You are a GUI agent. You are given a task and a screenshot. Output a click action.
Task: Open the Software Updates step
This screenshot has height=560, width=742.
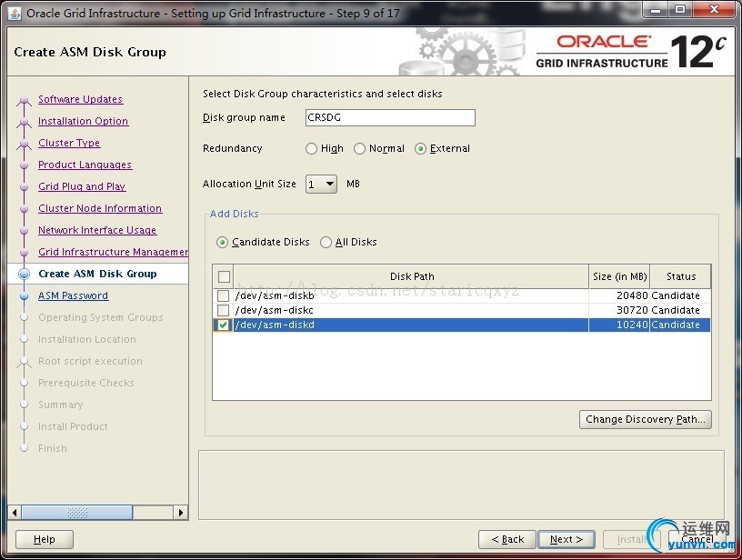tap(80, 99)
